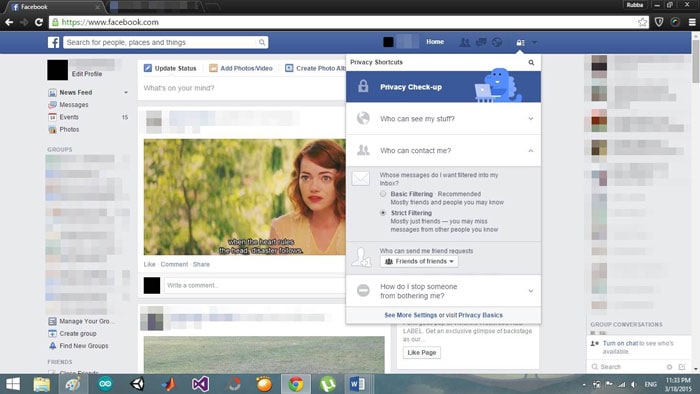The height and width of the screenshot is (394, 700).
Task: Open File Explorer from taskbar
Action: (x=42, y=384)
